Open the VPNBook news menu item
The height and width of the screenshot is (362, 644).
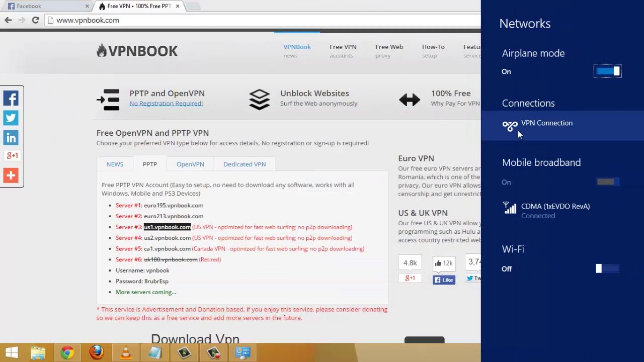(297, 51)
